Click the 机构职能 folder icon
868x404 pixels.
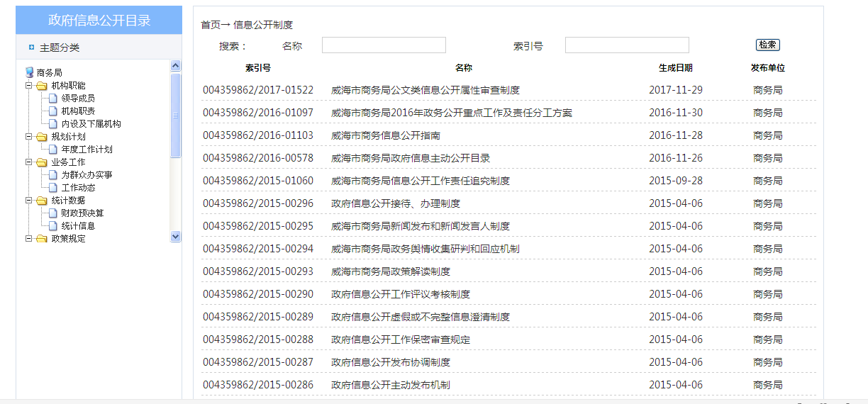41,86
